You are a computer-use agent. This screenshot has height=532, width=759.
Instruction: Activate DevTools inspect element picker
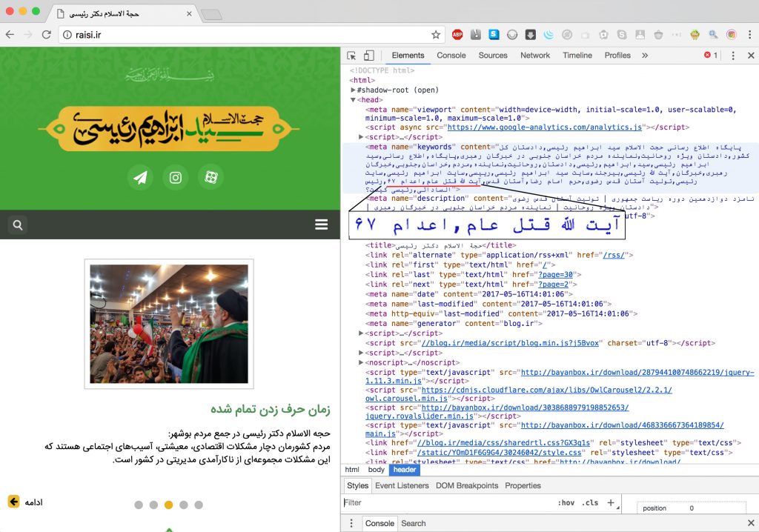(x=351, y=56)
